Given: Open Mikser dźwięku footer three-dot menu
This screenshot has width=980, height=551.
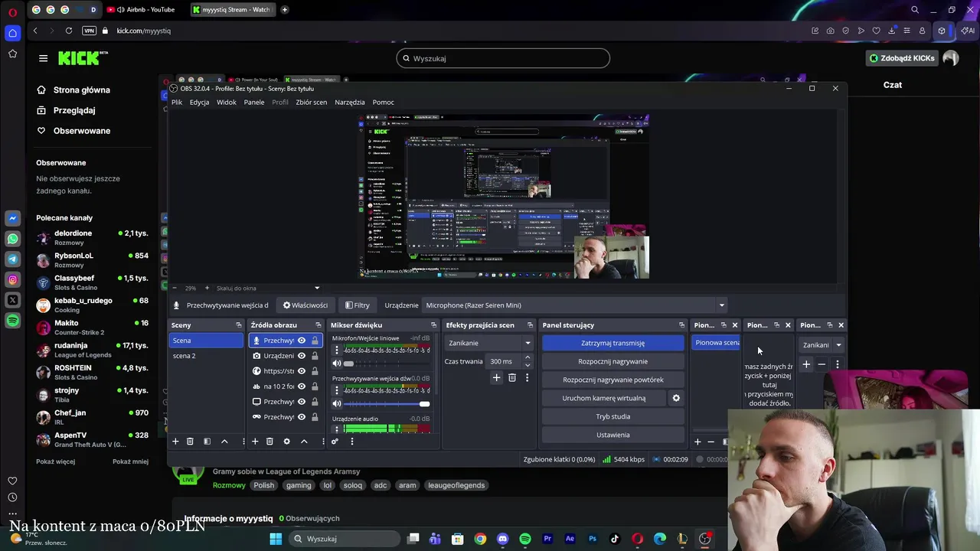Looking at the screenshot, I should click(x=351, y=442).
